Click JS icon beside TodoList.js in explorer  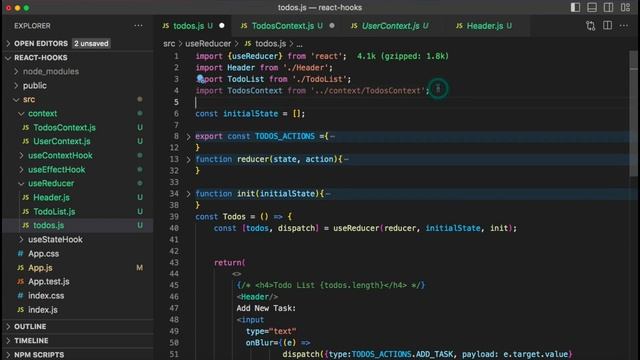click(26, 211)
